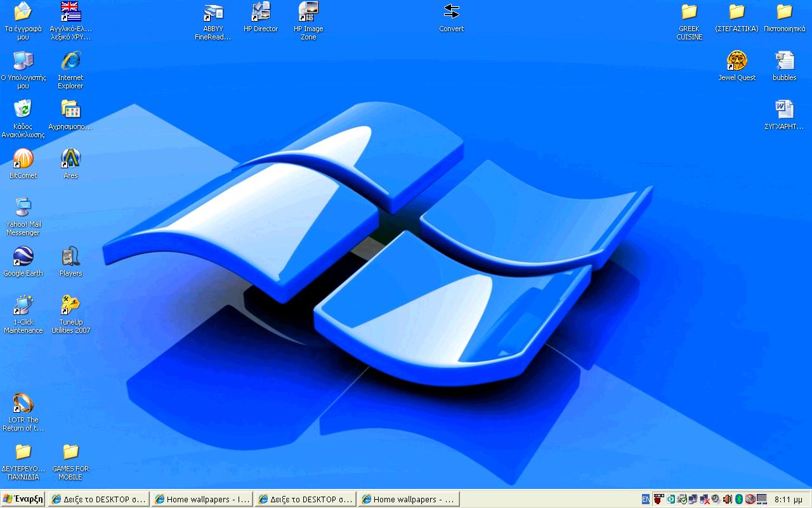812x508 pixels.
Task: Open ΣΥΓΧΑΡΗΤ... Word document
Action: (784, 115)
